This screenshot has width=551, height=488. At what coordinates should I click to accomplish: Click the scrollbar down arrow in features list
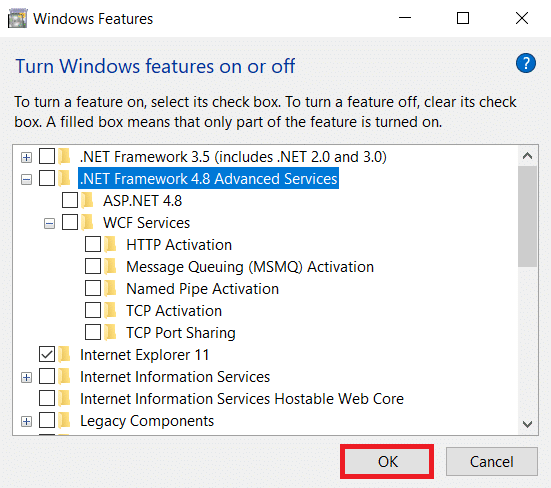[527, 424]
